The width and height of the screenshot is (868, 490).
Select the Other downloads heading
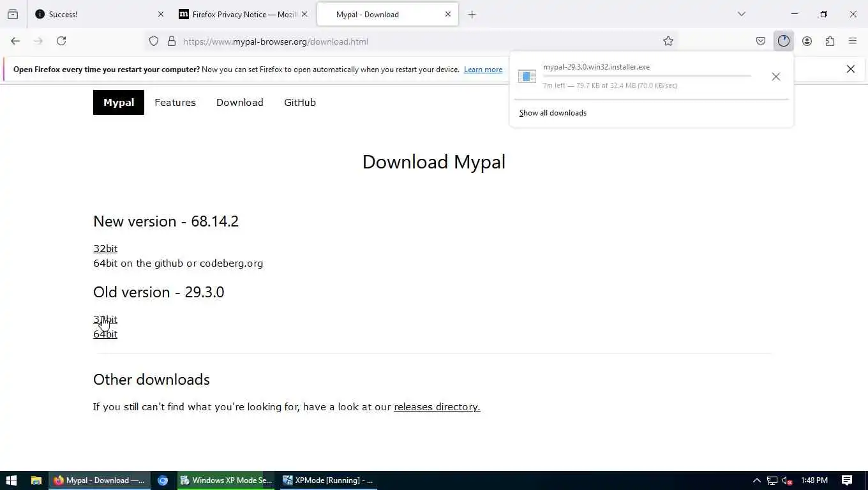(x=151, y=380)
